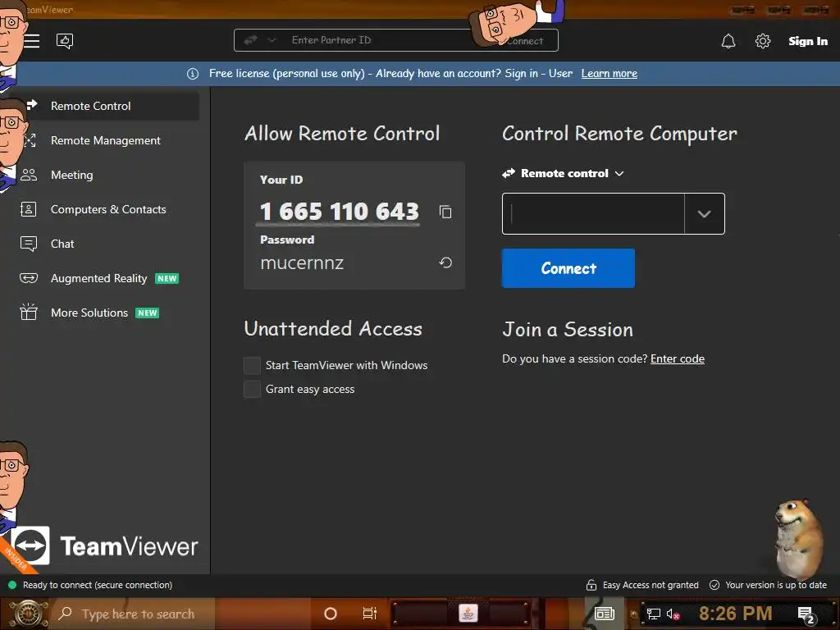Open the Action Center notification icon

coord(806,614)
